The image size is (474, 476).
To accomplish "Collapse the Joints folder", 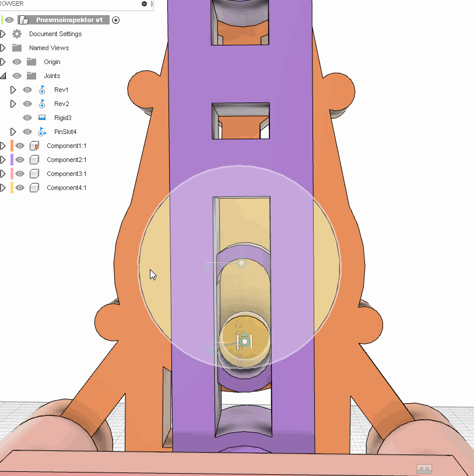I will pyautogui.click(x=3, y=76).
